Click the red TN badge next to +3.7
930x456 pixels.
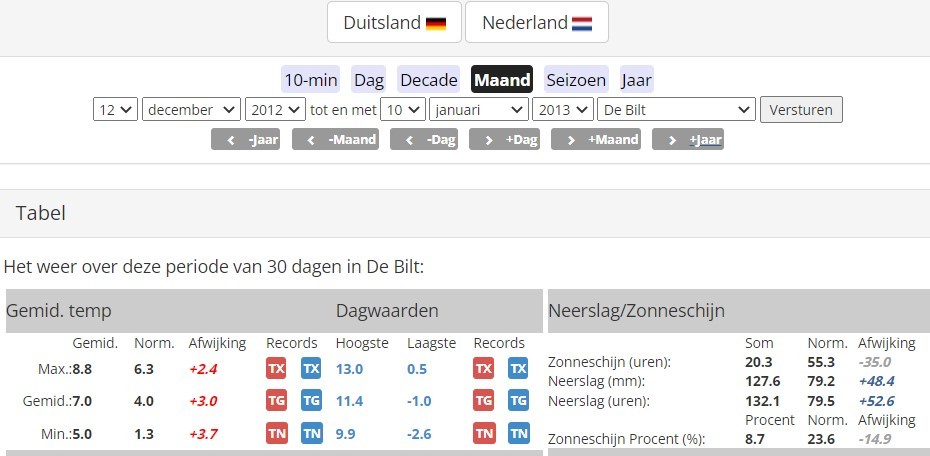[x=276, y=433]
